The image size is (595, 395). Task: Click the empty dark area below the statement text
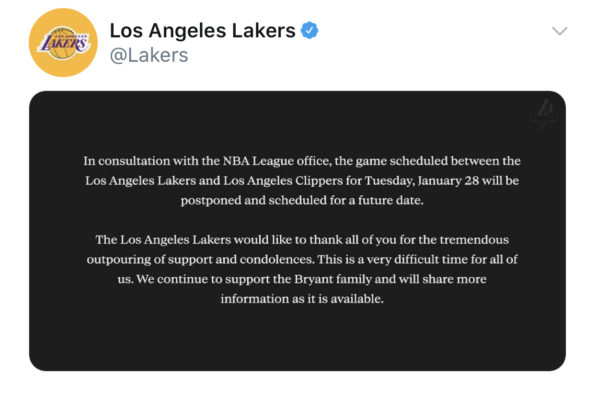coord(298,338)
